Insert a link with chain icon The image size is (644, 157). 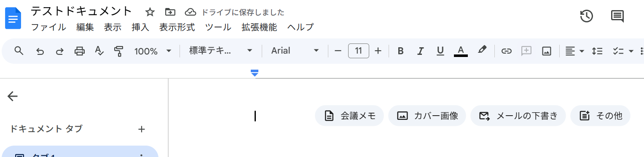click(x=506, y=51)
